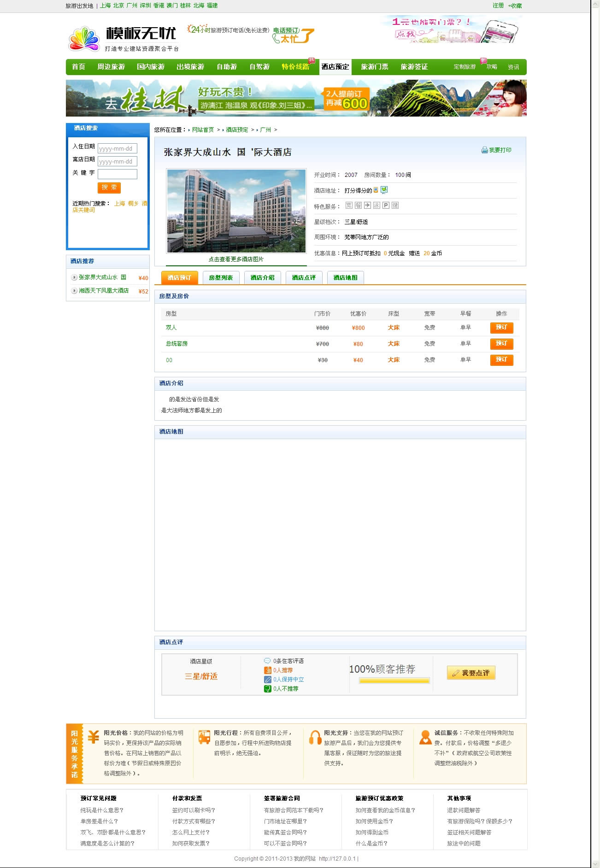The image size is (600, 868).
Task: Click the thumbs-down 不推荐 icon
Action: tap(267, 689)
